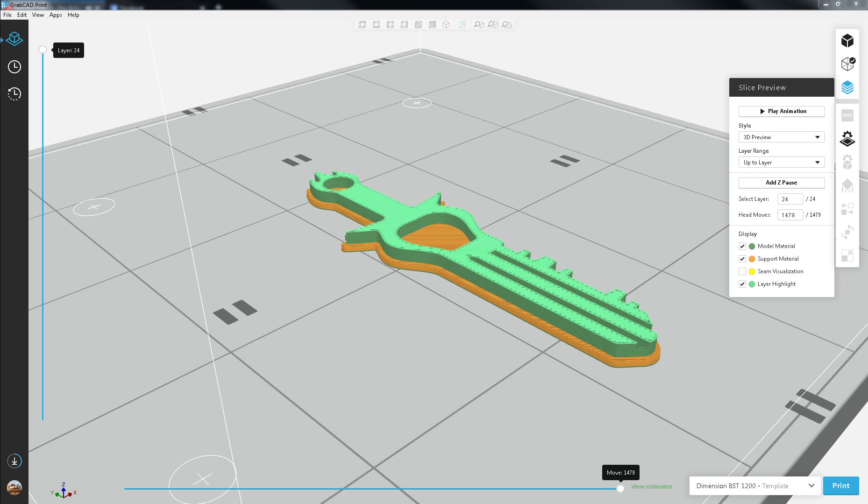
Task: Click the mm units icon
Action: (x=847, y=115)
